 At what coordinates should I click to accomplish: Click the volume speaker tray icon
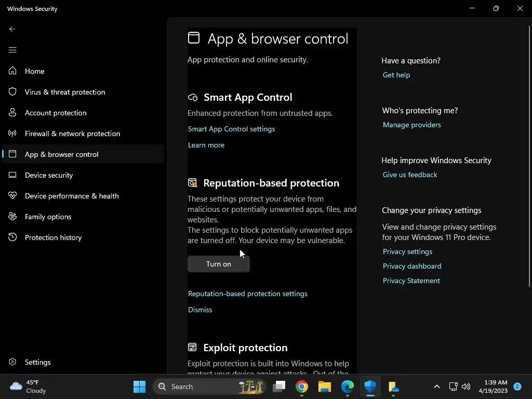tap(466, 387)
